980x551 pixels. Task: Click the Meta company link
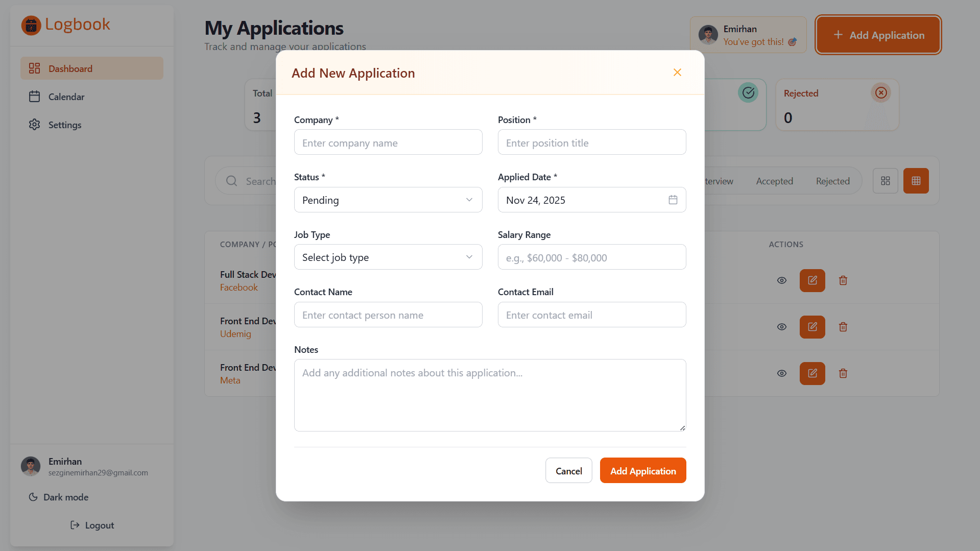230,380
